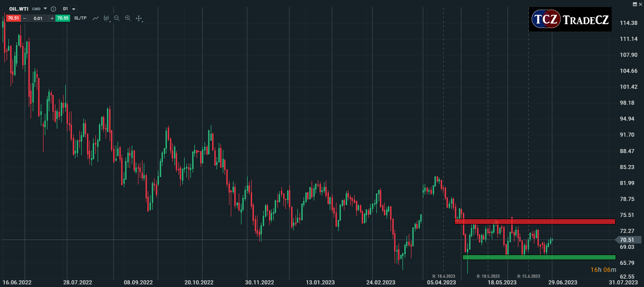
Task: Click the R: 18.5.2023 rollover marker
Action: pyautogui.click(x=488, y=276)
